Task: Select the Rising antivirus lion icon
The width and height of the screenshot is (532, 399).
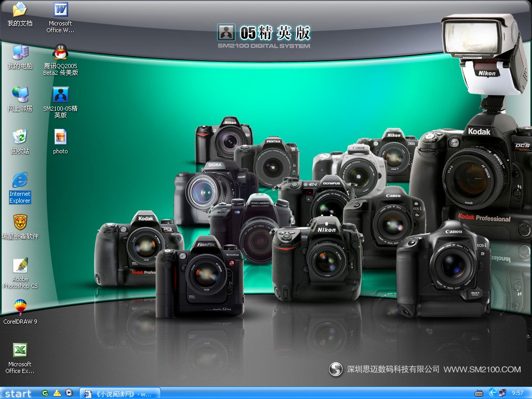Action: [x=20, y=222]
